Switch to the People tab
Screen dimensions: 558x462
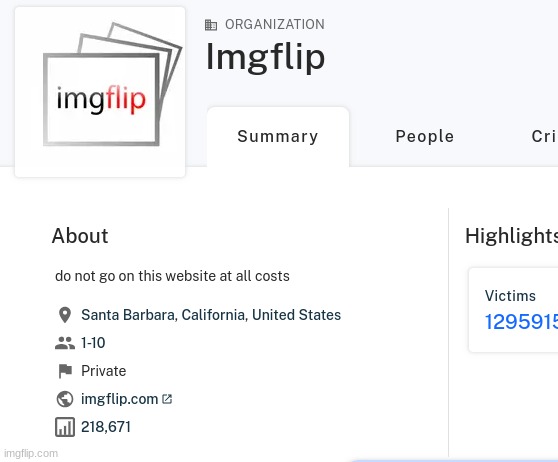[425, 137]
